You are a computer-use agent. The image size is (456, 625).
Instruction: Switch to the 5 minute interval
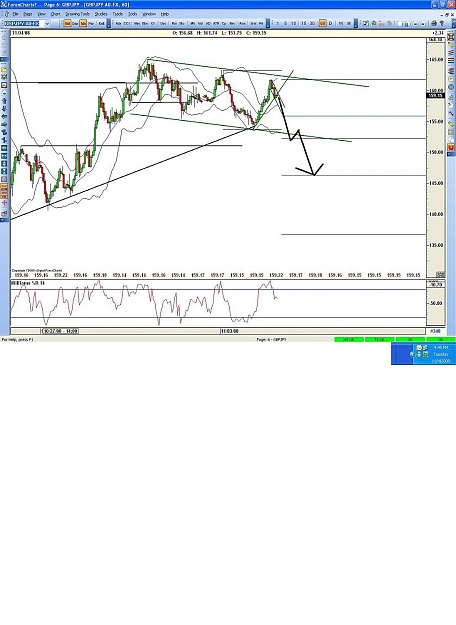(x=285, y=24)
